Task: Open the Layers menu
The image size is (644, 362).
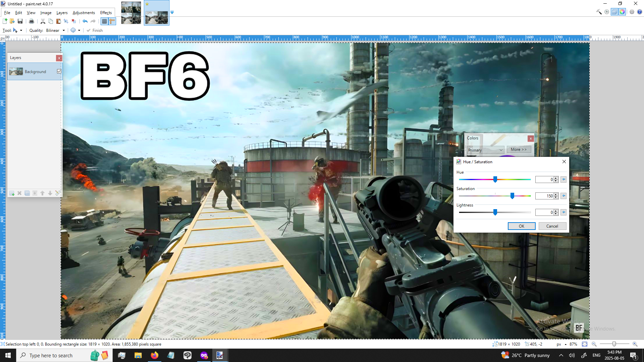Action: 62,13
